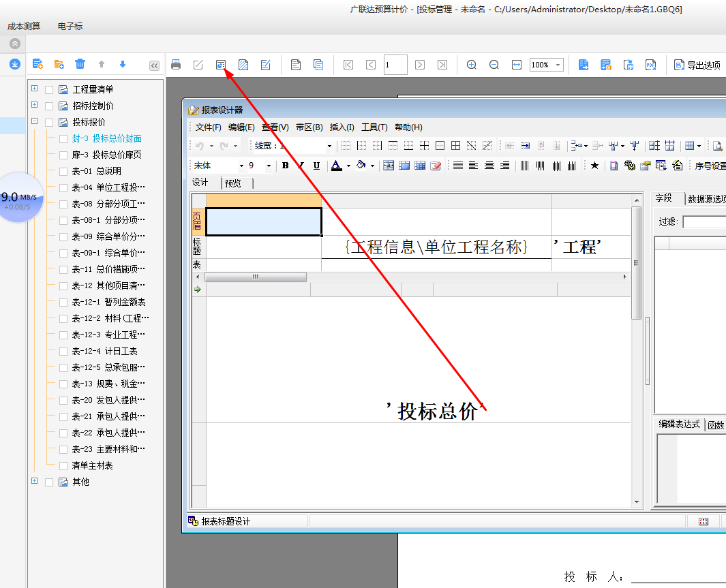
Task: Click the trash delete report icon
Action: [x=80, y=64]
